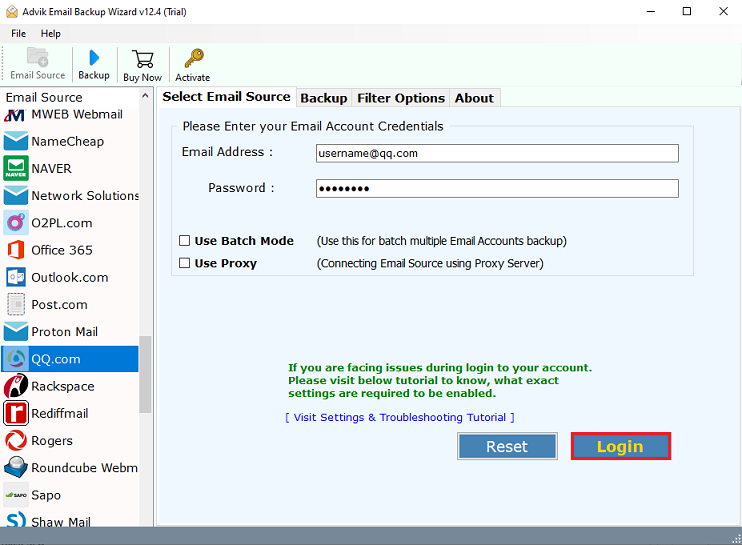
Task: Enable the Use Proxy checkbox
Action: tap(185, 263)
